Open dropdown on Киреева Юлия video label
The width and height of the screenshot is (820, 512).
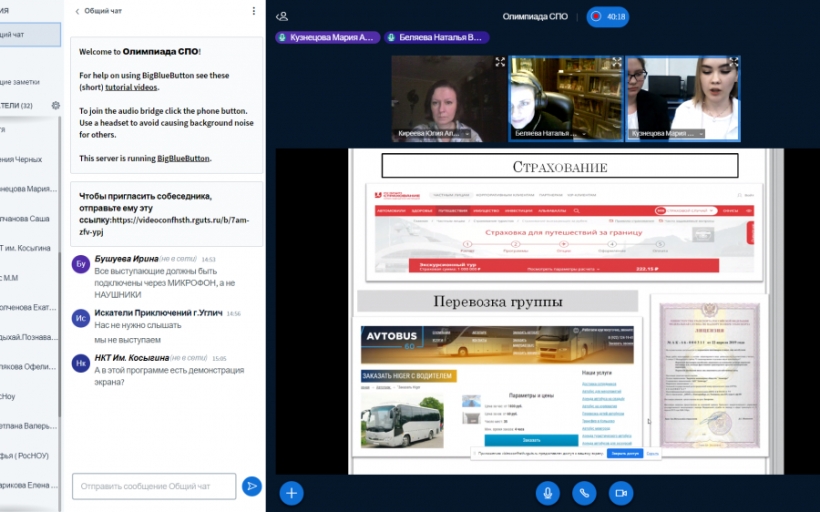click(467, 134)
